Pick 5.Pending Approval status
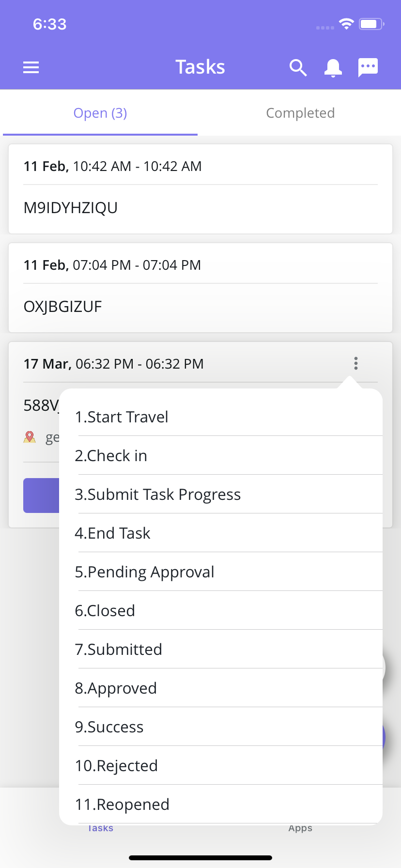Viewport: 401px width, 868px height. [221, 572]
